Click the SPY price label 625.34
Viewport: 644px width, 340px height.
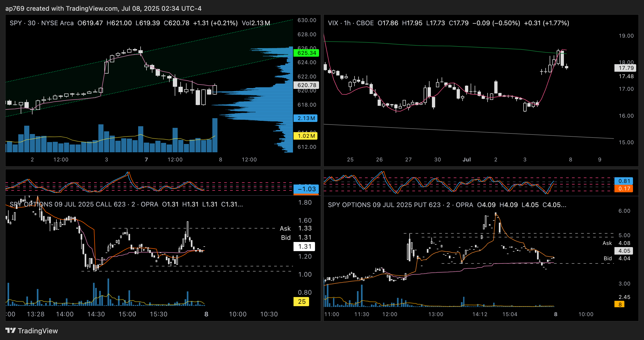(306, 53)
